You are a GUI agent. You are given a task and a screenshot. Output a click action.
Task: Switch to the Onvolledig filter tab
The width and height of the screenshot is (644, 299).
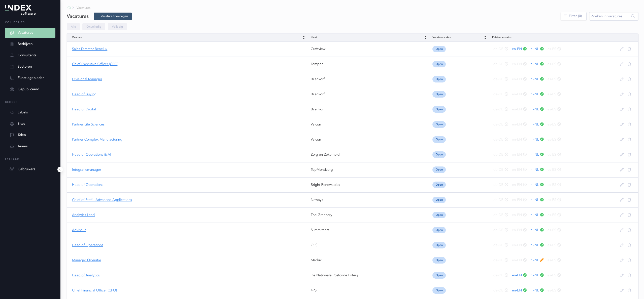(94, 27)
